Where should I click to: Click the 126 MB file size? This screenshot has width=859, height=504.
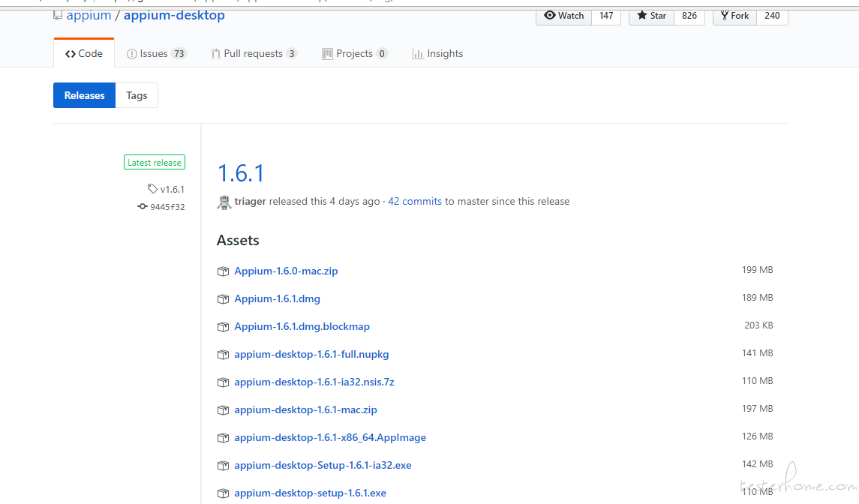click(x=758, y=436)
